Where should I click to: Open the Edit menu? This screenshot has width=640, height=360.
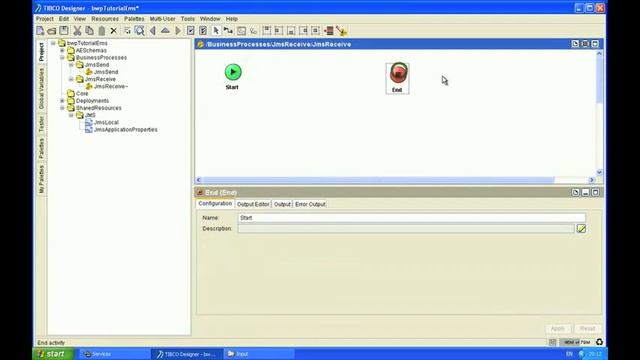tap(64, 19)
